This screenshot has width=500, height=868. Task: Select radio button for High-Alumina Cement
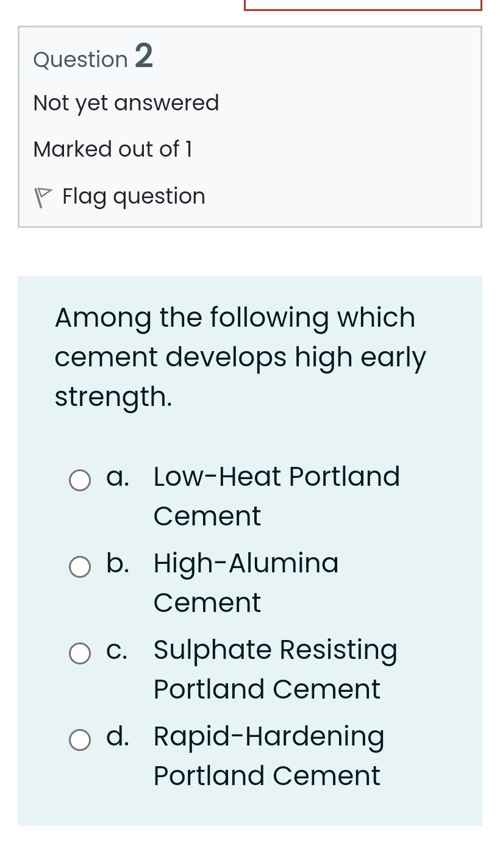click(x=80, y=567)
